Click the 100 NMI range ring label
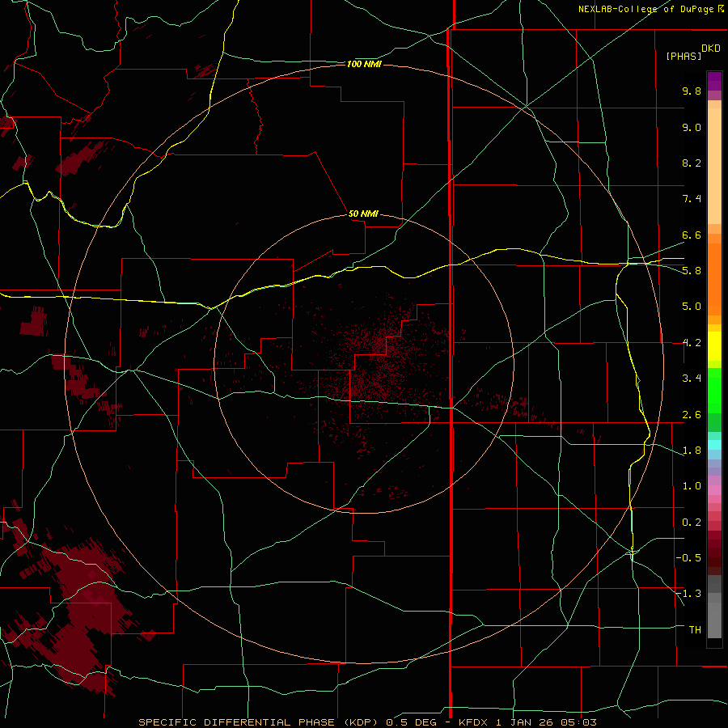Screen dimensions: 728x728 click(364, 64)
